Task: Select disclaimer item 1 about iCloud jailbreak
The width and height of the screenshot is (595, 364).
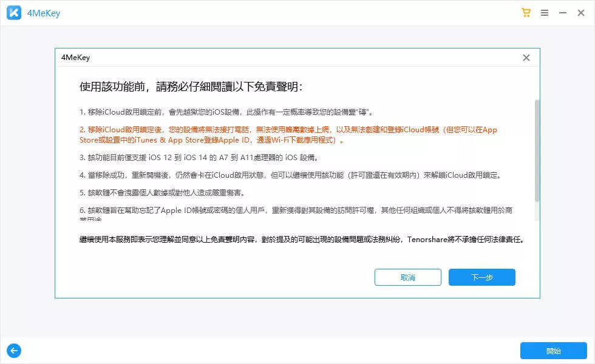Action: pyautogui.click(x=227, y=112)
